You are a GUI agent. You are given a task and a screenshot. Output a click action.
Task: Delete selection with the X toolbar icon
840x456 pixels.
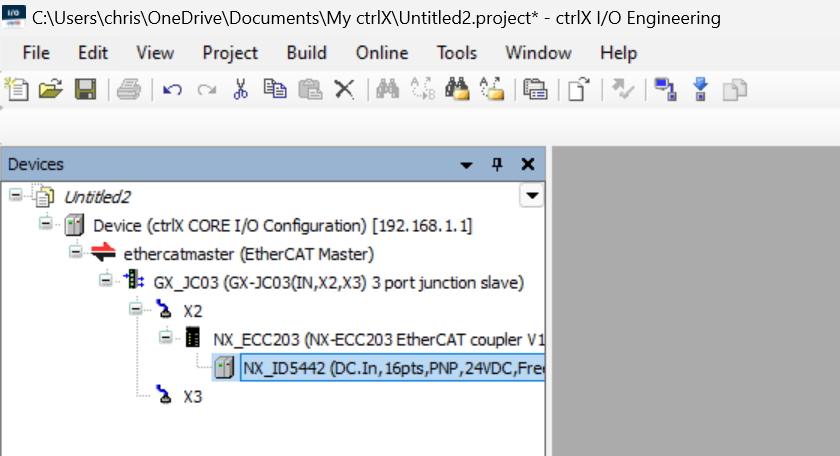(x=344, y=89)
